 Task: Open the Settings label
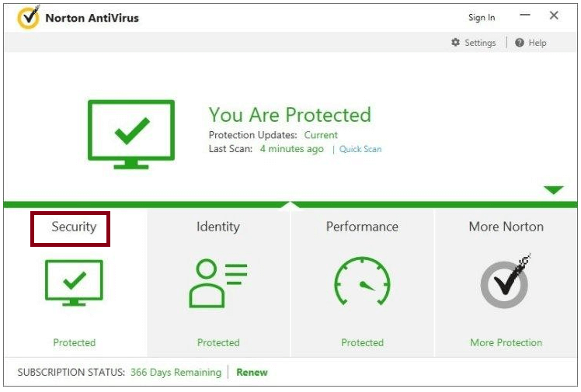pos(480,43)
